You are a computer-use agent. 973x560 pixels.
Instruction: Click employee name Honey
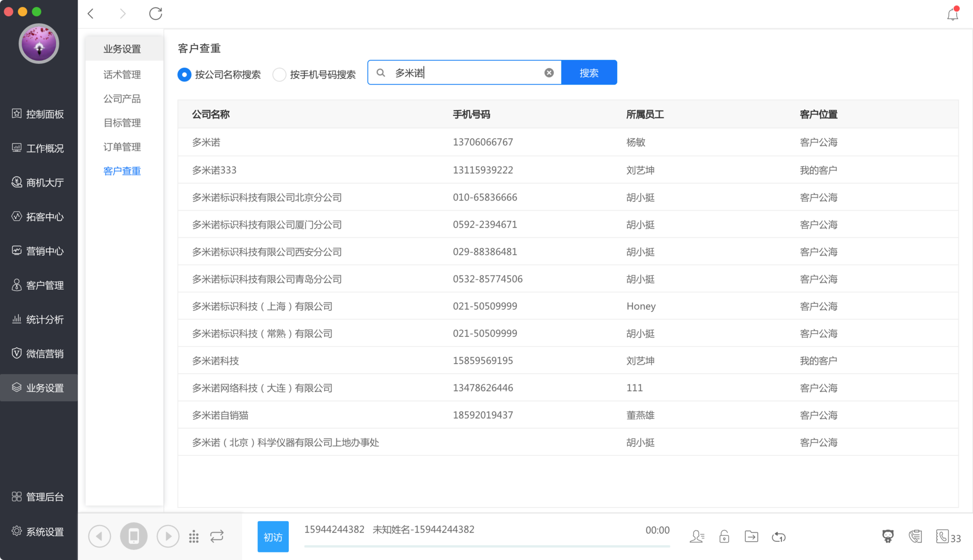pos(641,306)
